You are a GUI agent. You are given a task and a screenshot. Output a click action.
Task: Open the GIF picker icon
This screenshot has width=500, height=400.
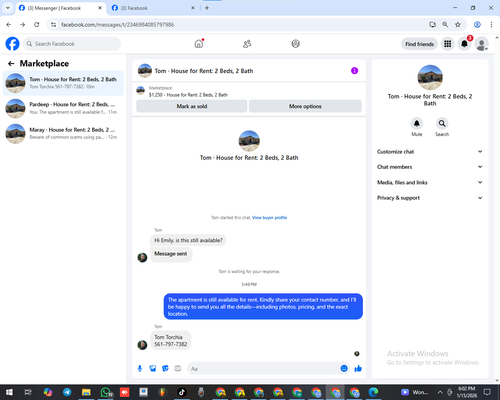click(x=178, y=368)
